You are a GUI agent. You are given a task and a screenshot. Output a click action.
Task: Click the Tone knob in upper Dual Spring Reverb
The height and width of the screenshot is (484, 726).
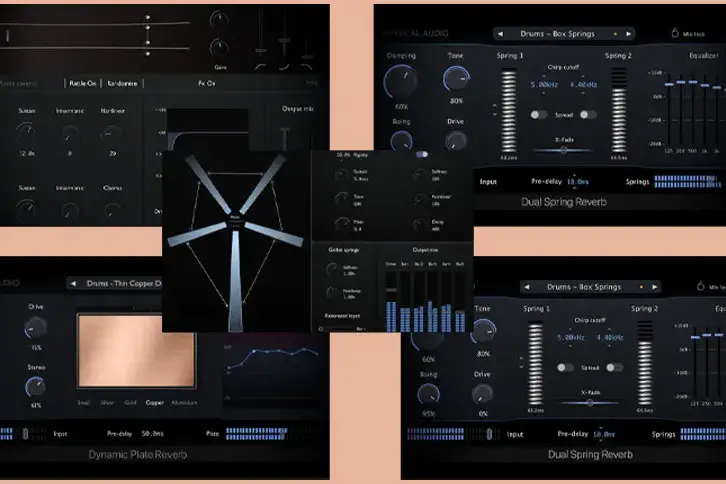(456, 78)
